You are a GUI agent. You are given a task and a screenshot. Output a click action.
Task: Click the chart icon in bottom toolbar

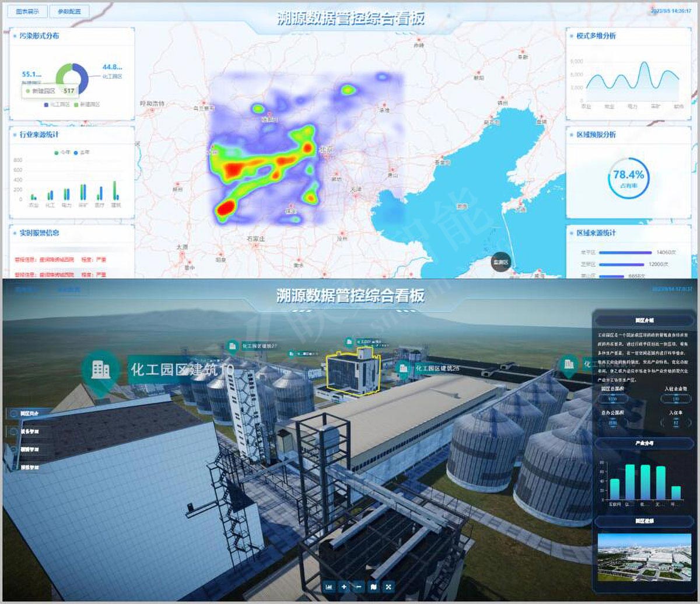(x=329, y=587)
